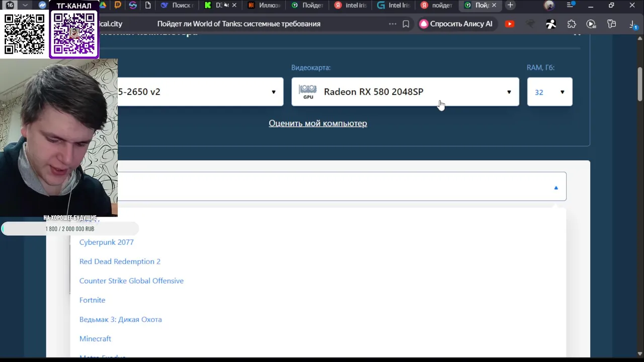Switch to the Intel Iris Google tab
The width and height of the screenshot is (644, 362).
(394, 5)
